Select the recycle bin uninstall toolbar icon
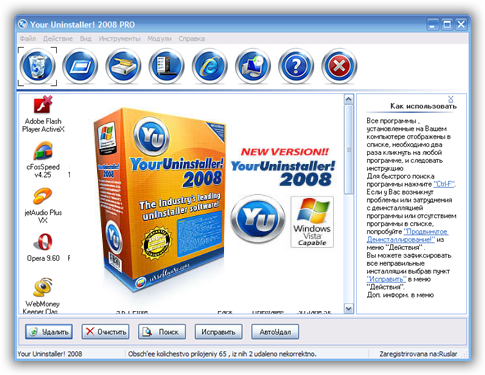The image size is (485, 375). point(37,66)
